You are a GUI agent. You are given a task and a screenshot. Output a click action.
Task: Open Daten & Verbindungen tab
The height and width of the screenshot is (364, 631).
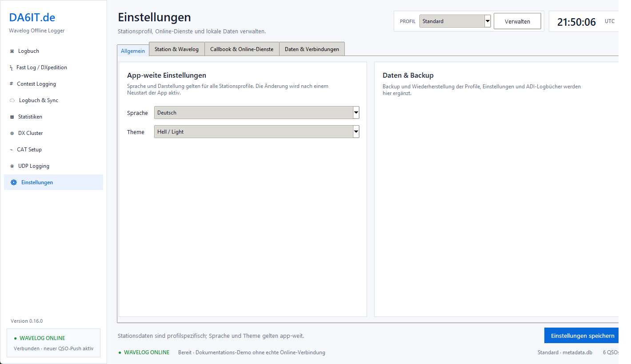312,49
